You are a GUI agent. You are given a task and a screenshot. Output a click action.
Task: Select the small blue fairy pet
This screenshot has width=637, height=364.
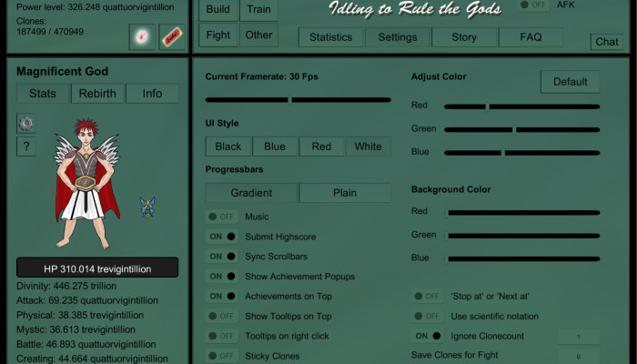[147, 207]
